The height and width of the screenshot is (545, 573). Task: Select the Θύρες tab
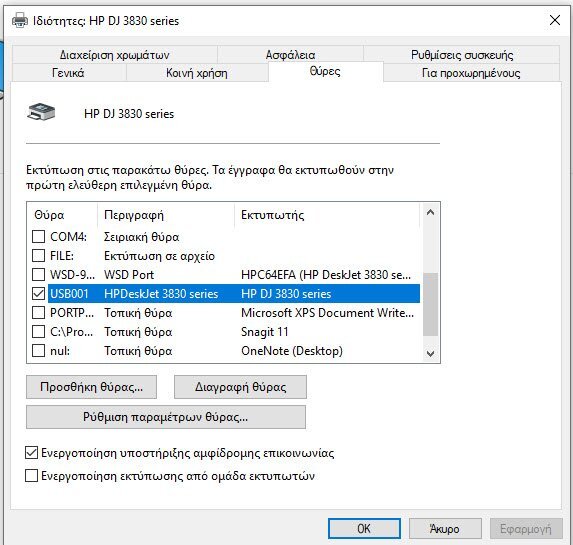325,71
